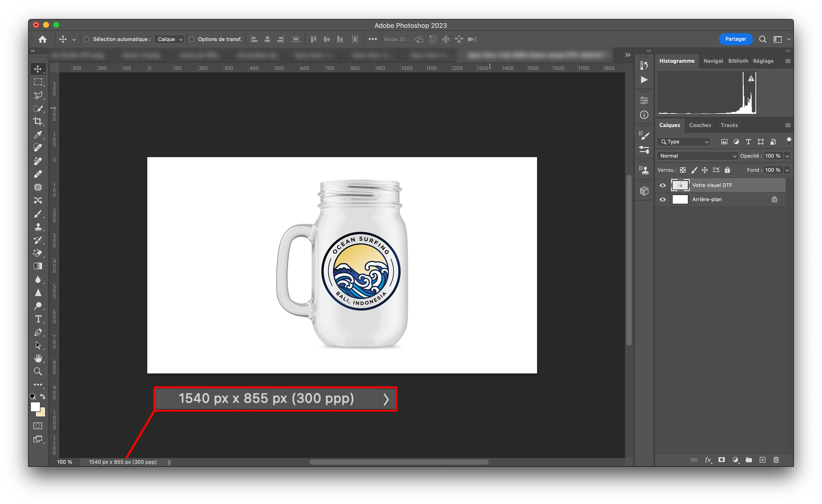Switch to the Tracés tab
The width and height of the screenshot is (822, 504).
coord(729,125)
